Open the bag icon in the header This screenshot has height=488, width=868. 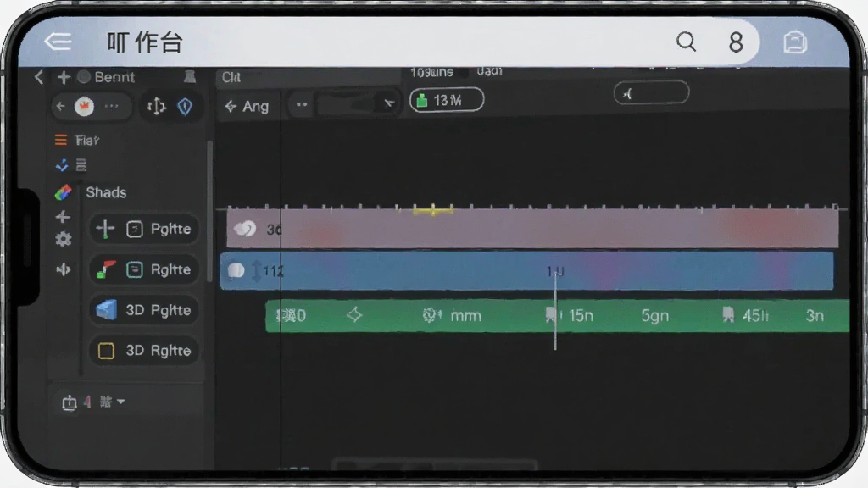795,42
